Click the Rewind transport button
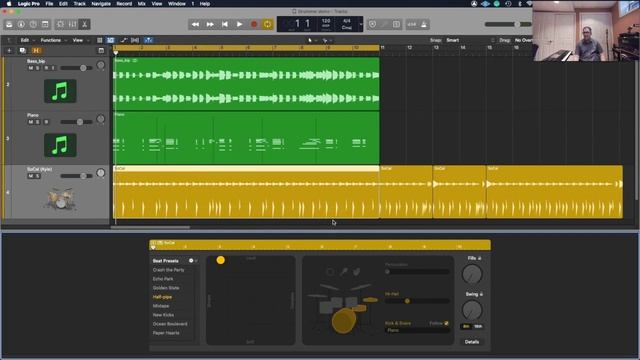Screen dimensions: 640x360 (x=196, y=24)
